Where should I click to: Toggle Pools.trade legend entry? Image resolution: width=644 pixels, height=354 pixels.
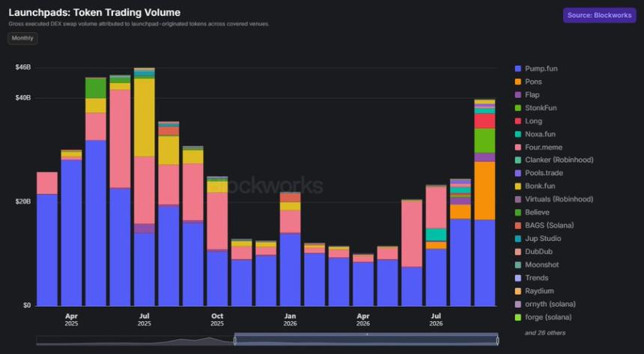click(x=539, y=173)
